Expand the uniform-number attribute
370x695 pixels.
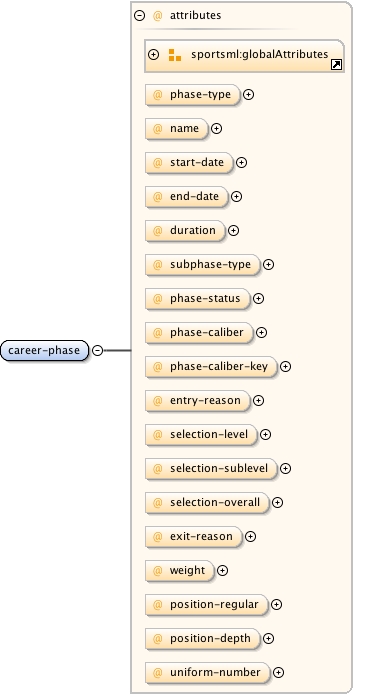click(x=278, y=673)
